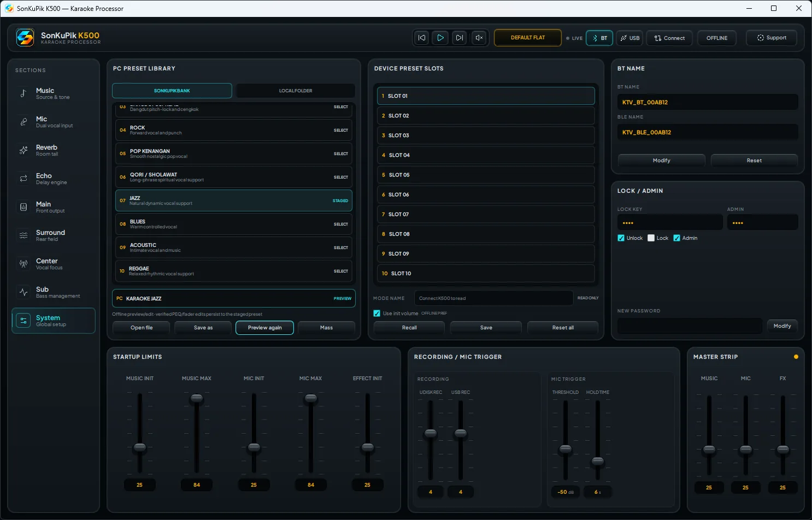
Task: Switch connection mode to BT
Action: [x=599, y=38]
